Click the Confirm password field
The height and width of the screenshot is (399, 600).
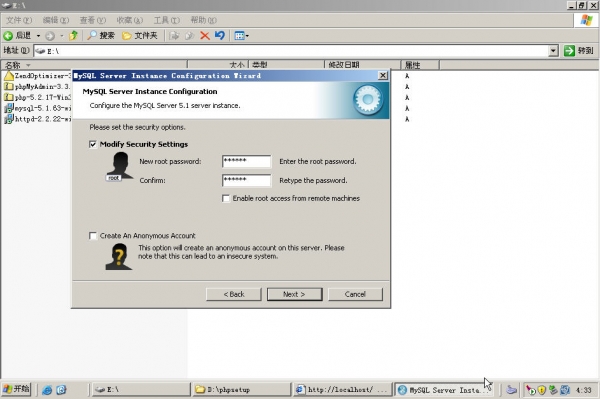(246, 180)
